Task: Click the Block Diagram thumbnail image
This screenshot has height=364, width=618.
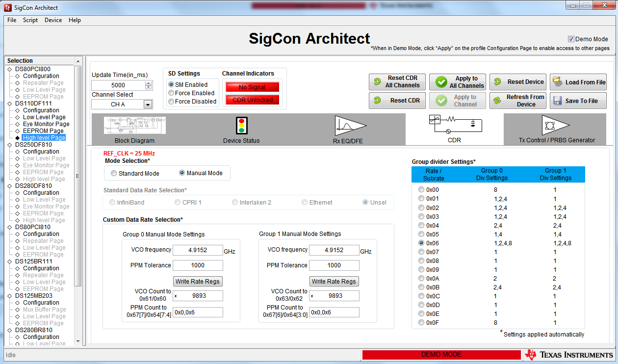Action: (x=135, y=125)
